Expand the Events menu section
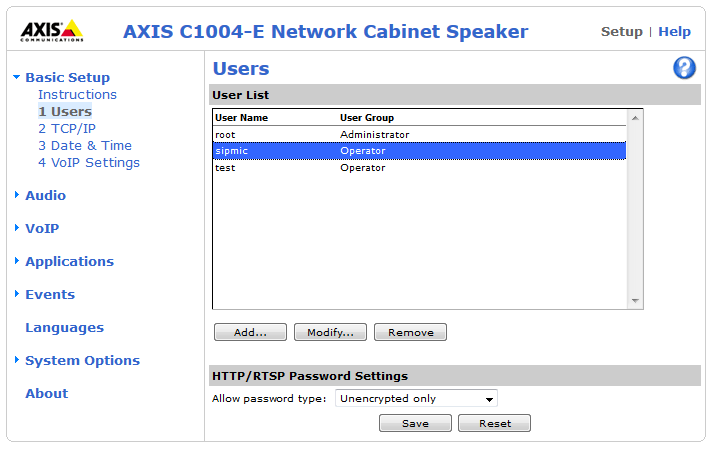Image resolution: width=721 pixels, height=452 pixels. pos(50,294)
